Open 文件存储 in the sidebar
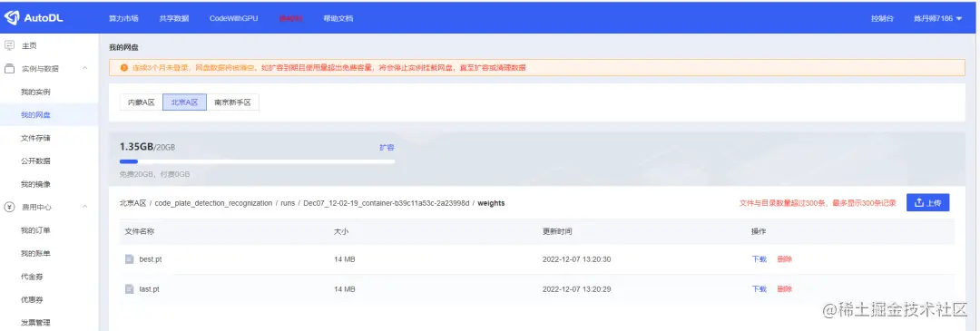Screen dimensions: 980x331 pos(35,138)
